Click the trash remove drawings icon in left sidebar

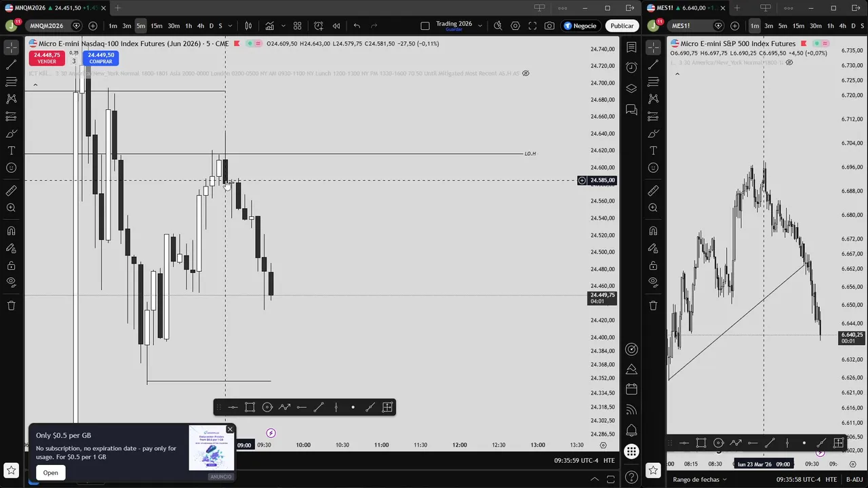pos(11,306)
